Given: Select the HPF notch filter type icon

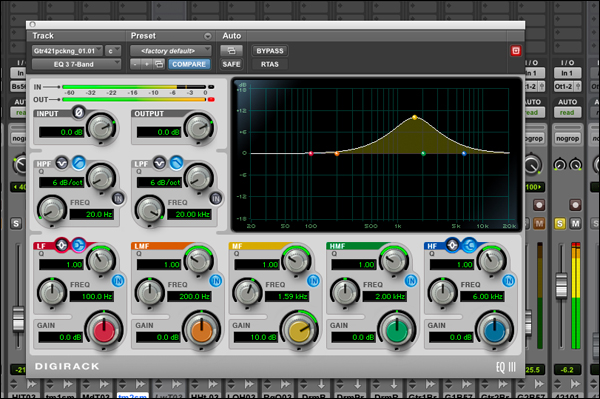Looking at the screenshot, I should (x=62, y=163).
